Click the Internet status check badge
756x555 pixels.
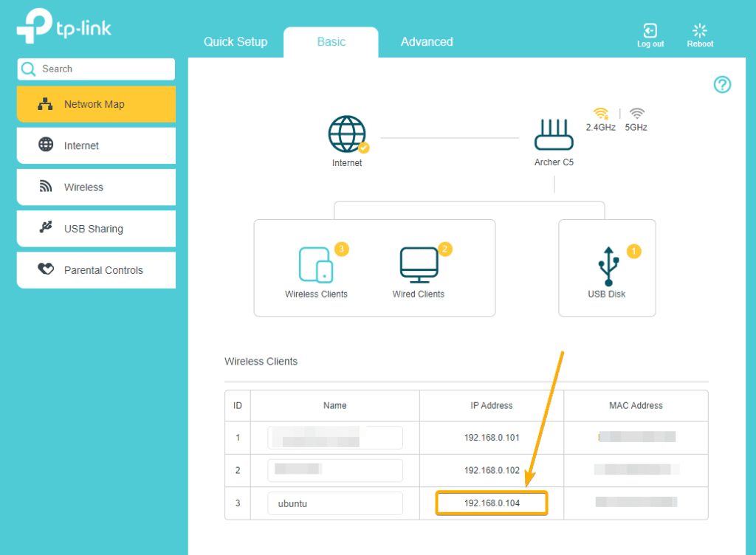364,148
